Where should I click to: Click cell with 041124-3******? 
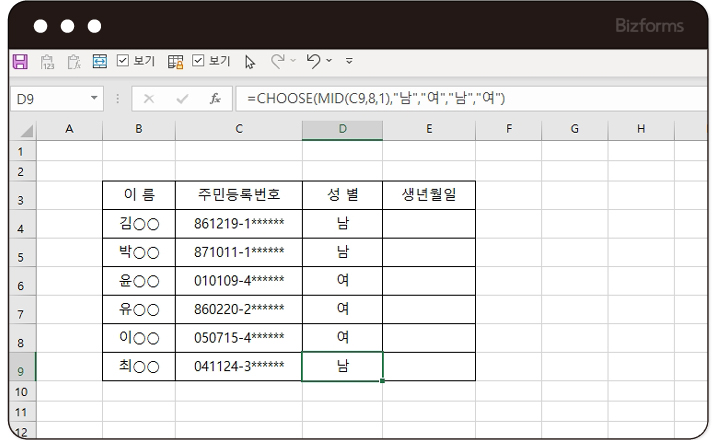click(x=239, y=367)
